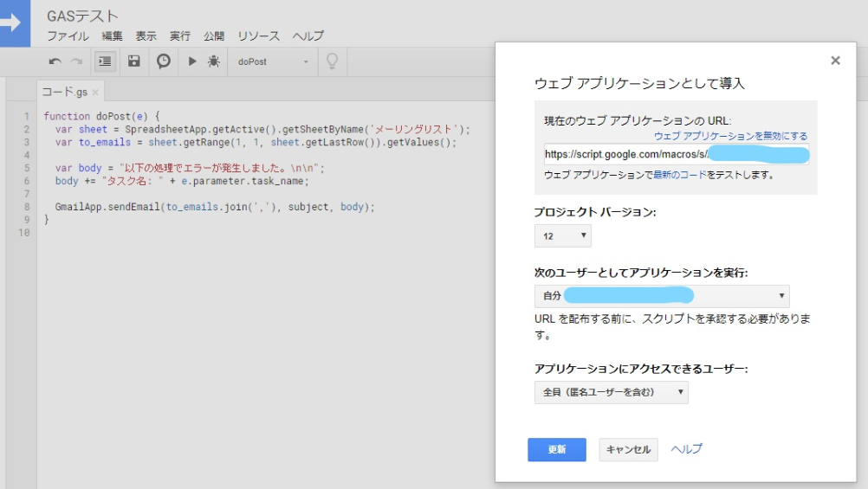
Task: Open the ファイル menu
Action: 68,36
